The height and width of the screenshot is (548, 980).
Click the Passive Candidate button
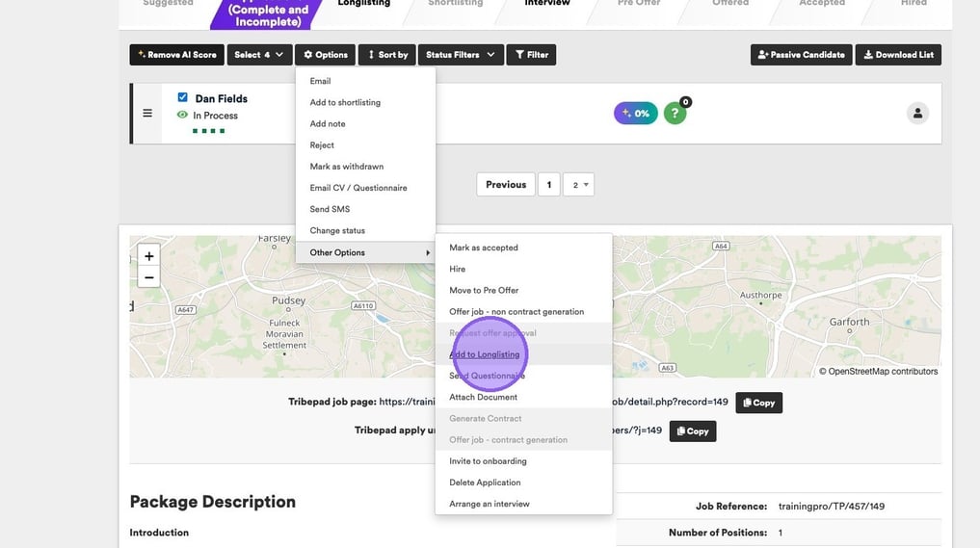click(801, 55)
